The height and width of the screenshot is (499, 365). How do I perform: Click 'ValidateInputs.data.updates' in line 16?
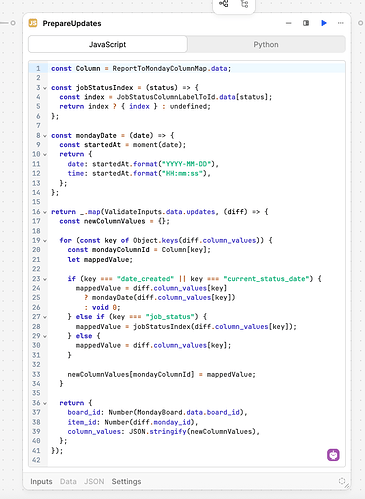[x=160, y=212]
